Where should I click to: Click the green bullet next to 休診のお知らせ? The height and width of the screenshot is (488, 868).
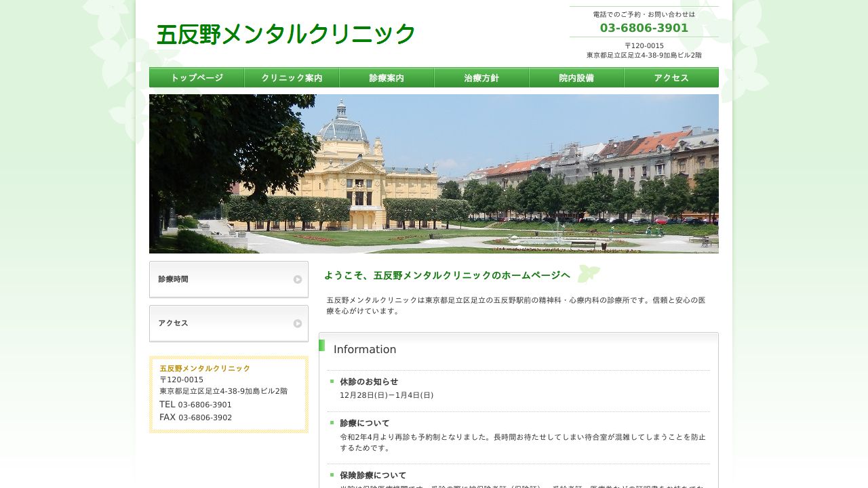[x=332, y=382]
